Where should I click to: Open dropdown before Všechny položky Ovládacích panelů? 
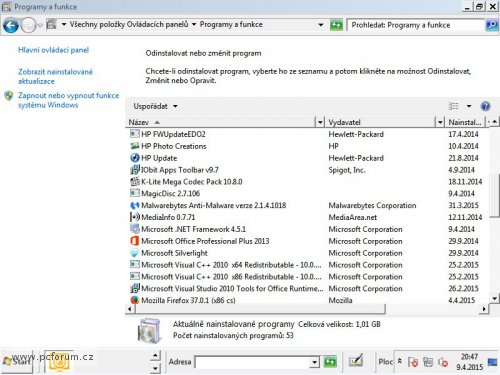[x=64, y=24]
